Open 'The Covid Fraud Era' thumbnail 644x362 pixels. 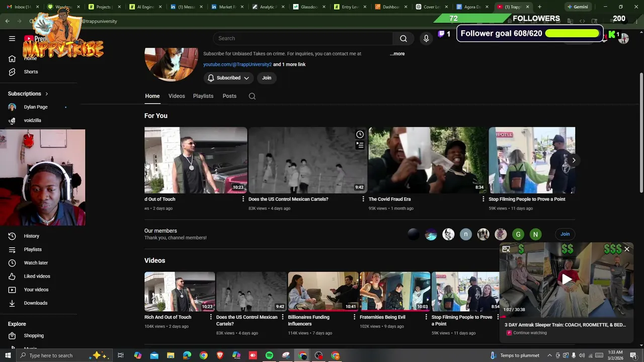(428, 160)
